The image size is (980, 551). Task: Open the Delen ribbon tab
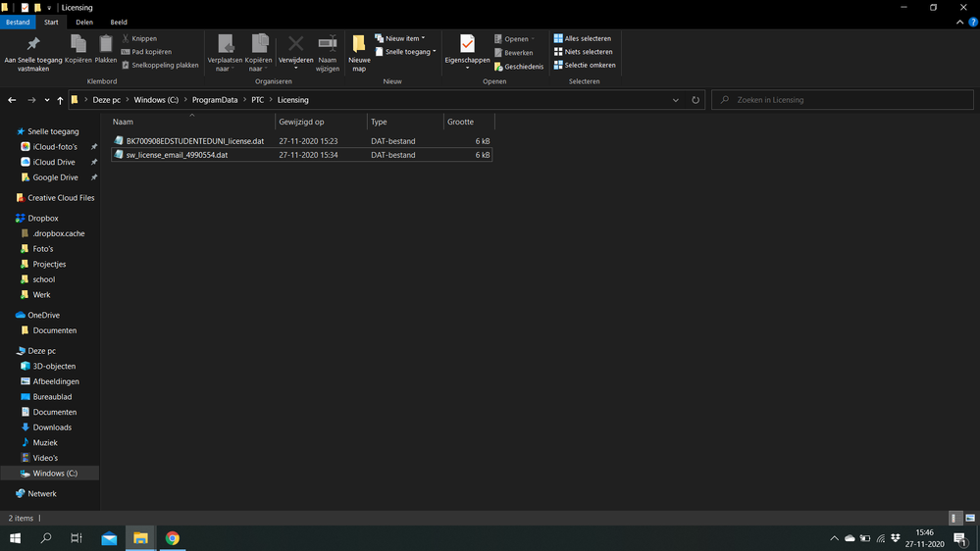pyautogui.click(x=84, y=22)
